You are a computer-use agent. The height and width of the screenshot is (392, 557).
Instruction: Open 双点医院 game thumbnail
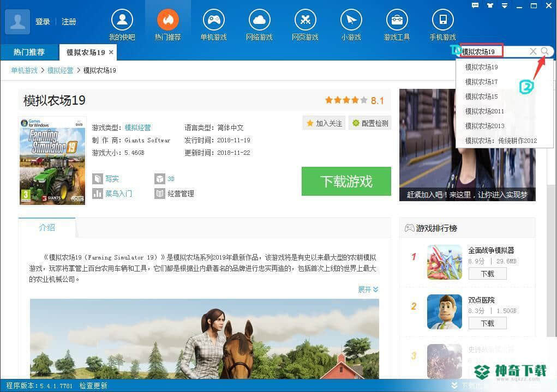point(445,312)
